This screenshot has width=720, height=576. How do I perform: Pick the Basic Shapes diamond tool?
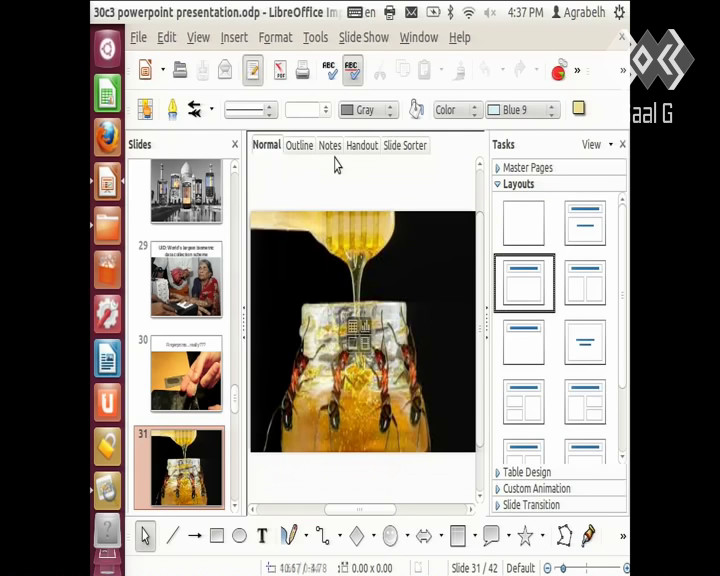point(357,536)
